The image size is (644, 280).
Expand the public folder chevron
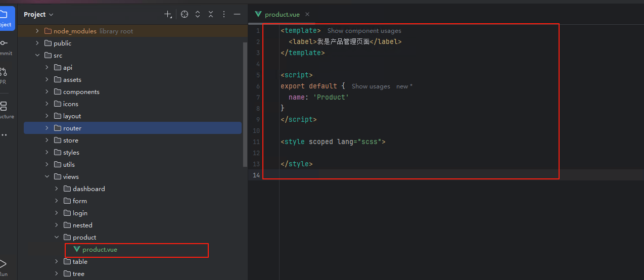click(37, 43)
